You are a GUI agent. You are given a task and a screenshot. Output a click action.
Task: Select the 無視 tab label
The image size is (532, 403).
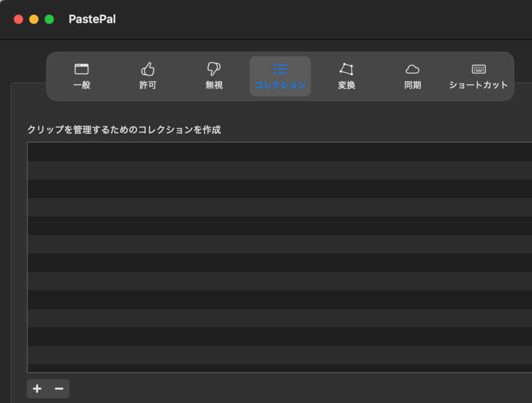click(x=214, y=85)
